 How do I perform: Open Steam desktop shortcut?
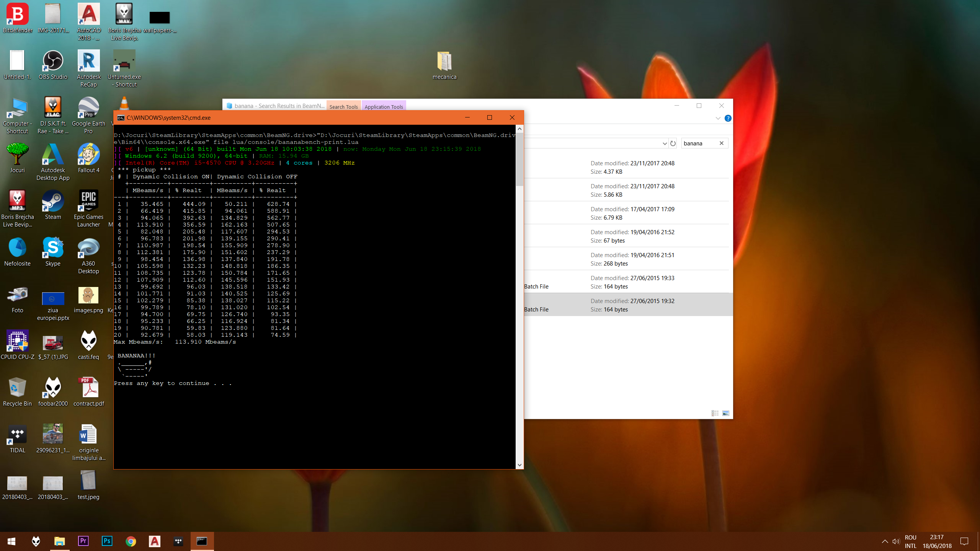tap(53, 201)
